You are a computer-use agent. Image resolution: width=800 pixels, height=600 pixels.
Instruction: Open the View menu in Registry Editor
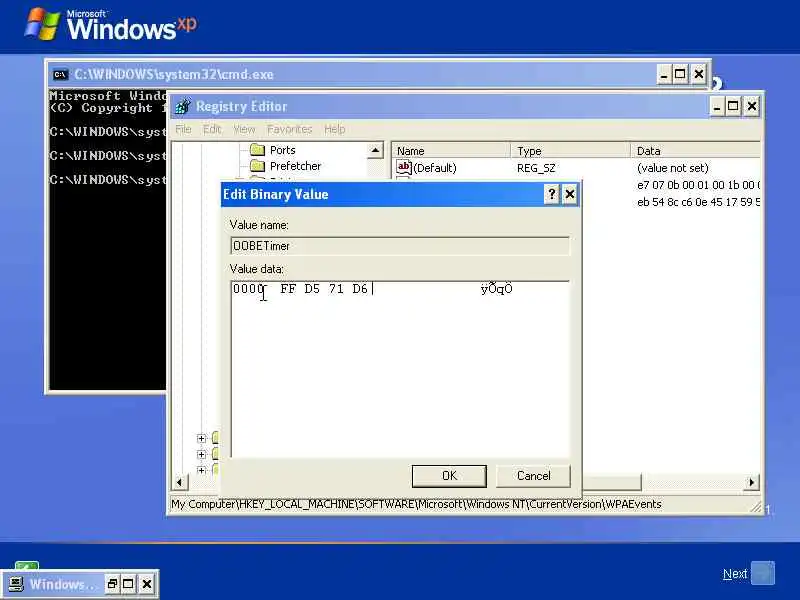pyautogui.click(x=244, y=129)
